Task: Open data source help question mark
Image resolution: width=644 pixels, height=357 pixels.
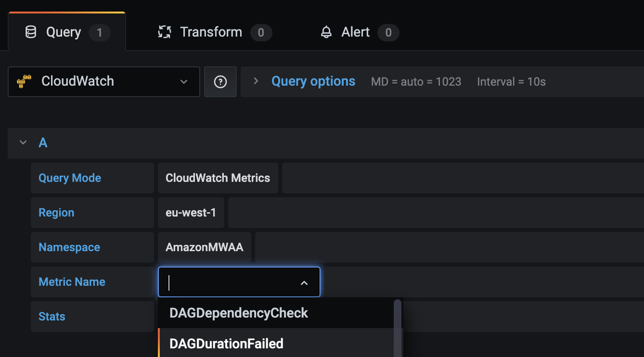Action: [220, 82]
